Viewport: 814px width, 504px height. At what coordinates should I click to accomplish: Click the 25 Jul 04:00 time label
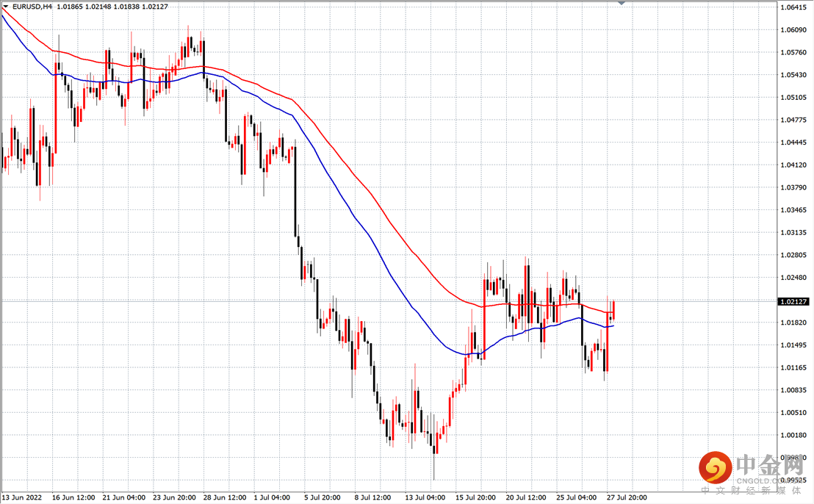point(577,497)
